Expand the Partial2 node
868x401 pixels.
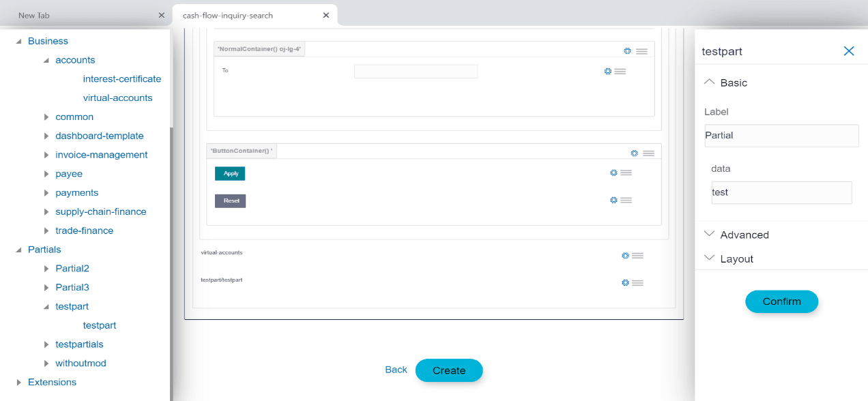coord(46,269)
